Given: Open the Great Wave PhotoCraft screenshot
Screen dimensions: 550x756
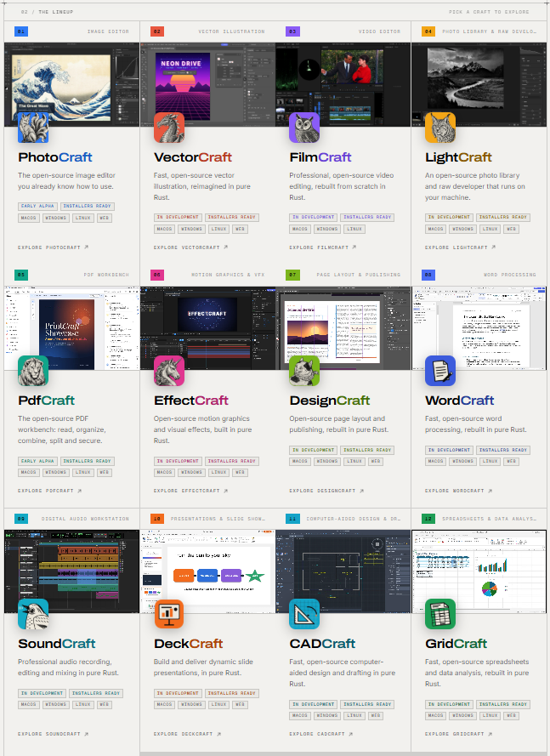Looking at the screenshot, I should [x=71, y=84].
